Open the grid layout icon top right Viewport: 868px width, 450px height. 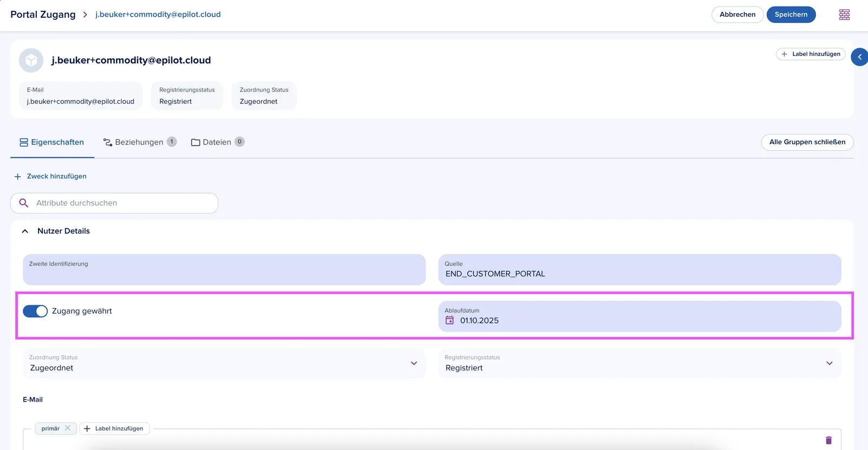tap(844, 15)
